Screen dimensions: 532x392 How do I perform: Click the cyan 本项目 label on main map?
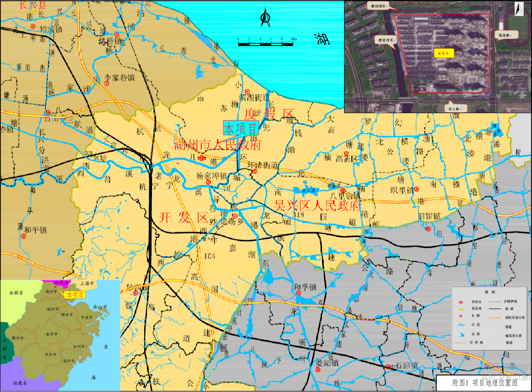pos(240,128)
